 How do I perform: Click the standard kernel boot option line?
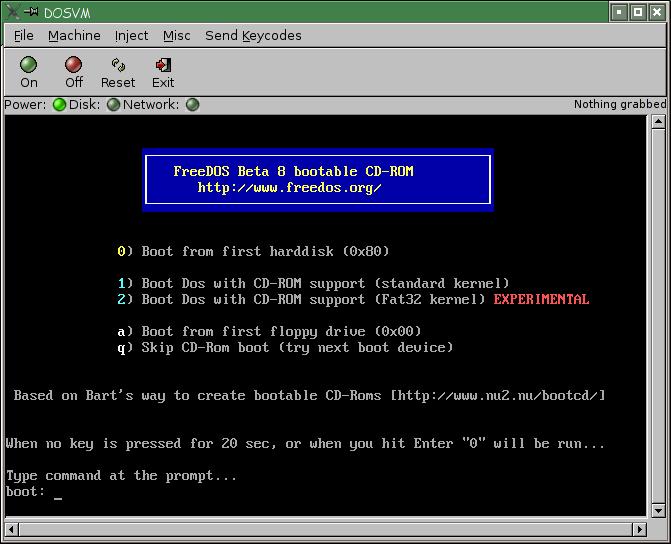[313, 283]
